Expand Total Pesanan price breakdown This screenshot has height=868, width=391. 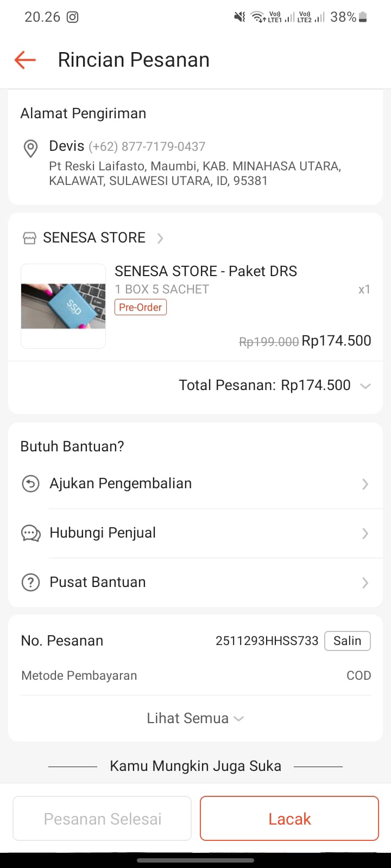pos(365,386)
